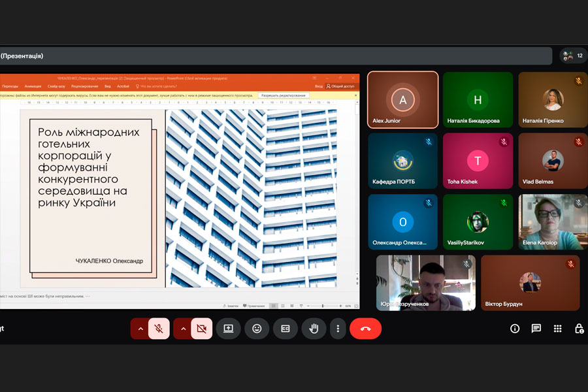Click muted mic icon on Віктор Бурдун tile

pos(571,264)
